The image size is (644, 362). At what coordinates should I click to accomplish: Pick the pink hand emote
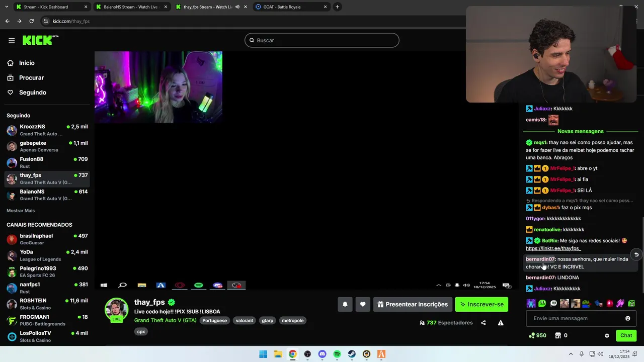click(620, 303)
